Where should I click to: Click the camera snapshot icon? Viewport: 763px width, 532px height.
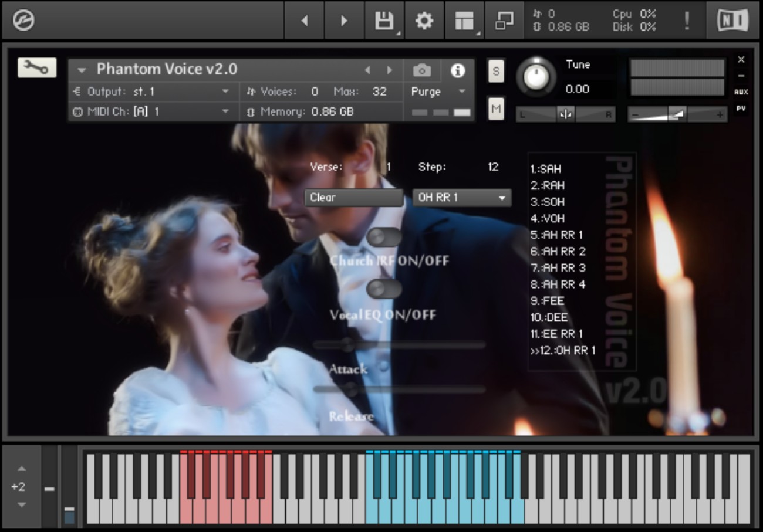pos(421,70)
